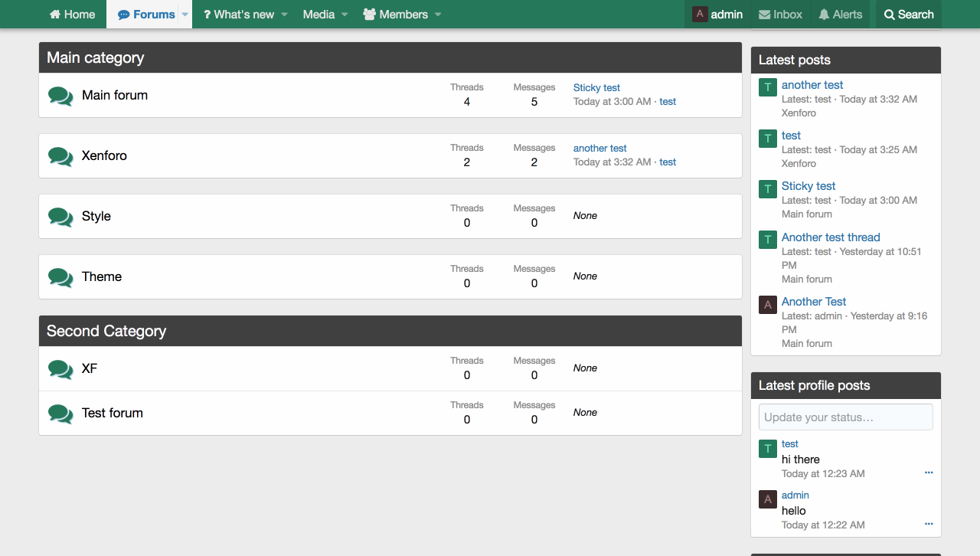Image resolution: width=980 pixels, height=556 pixels.
Task: Click the Test forum speech bubble icon
Action: (60, 414)
